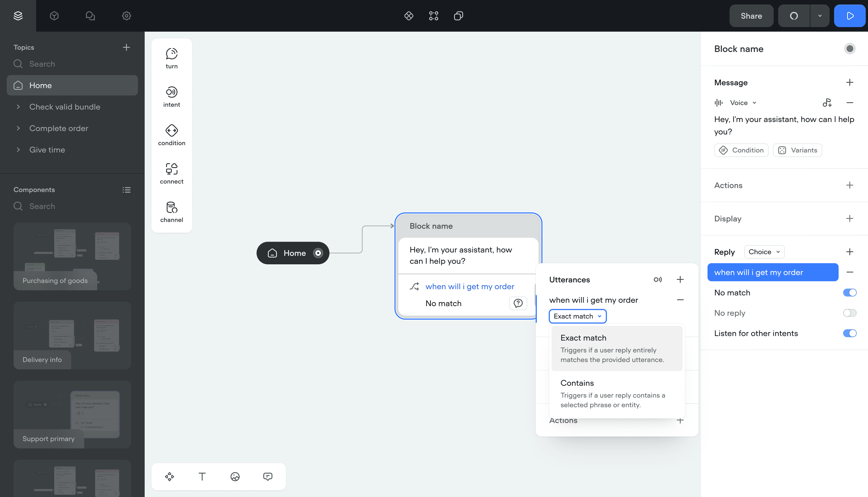Enable the No reply toggle
This screenshot has height=497, width=868.
click(849, 313)
